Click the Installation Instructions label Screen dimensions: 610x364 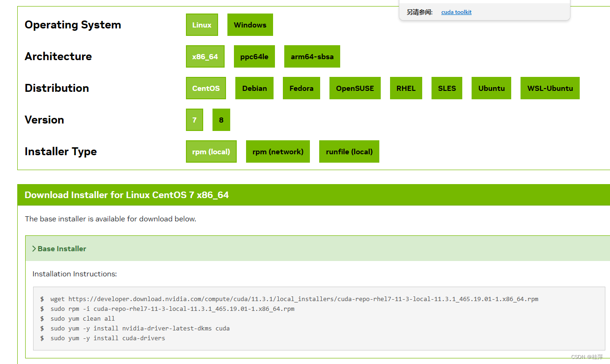(75, 274)
